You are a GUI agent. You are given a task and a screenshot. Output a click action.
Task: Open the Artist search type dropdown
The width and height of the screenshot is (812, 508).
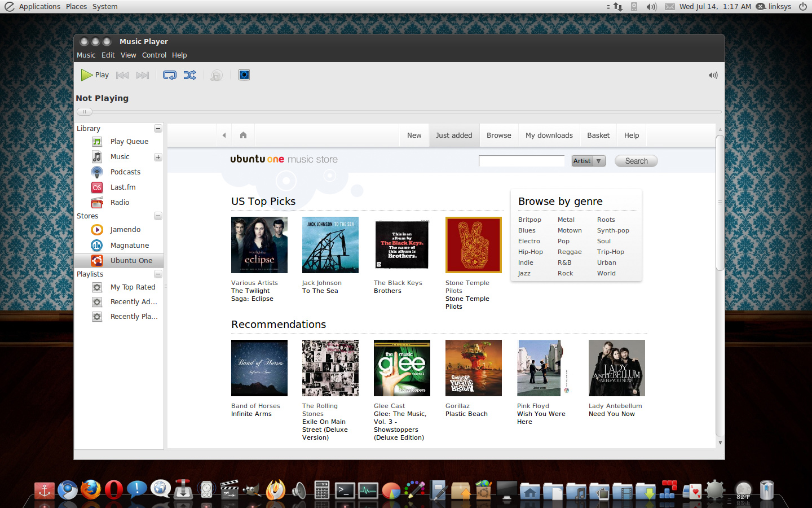589,161
